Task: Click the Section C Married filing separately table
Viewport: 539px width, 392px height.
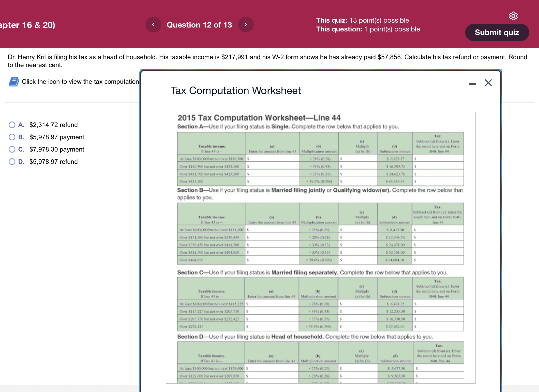Action: [x=320, y=304]
